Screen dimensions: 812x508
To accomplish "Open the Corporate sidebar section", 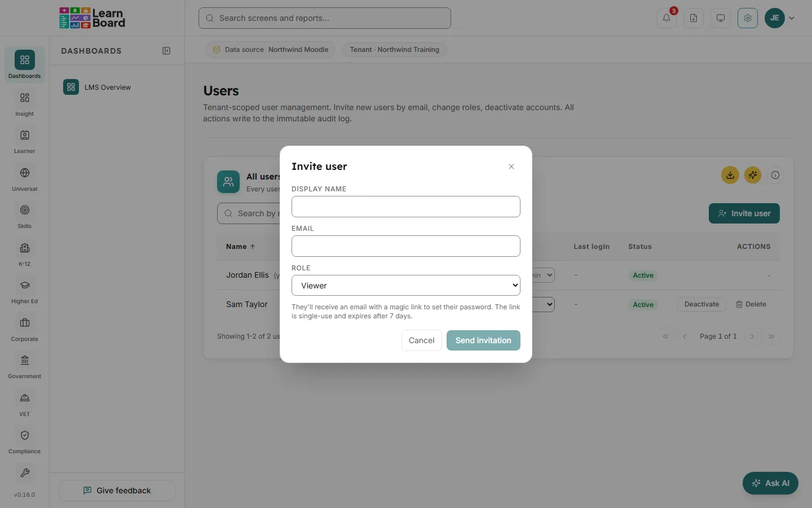I will point(25,330).
